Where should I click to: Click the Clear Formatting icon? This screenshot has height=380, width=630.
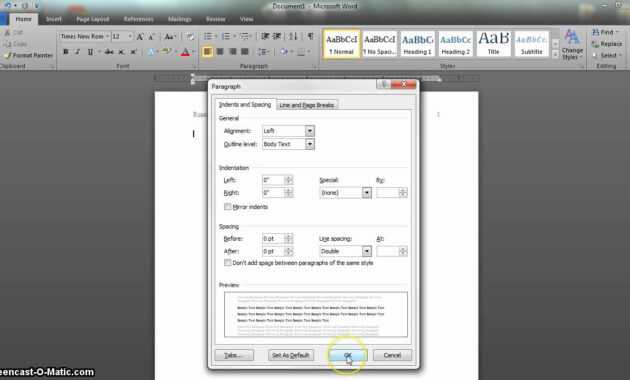click(x=190, y=37)
